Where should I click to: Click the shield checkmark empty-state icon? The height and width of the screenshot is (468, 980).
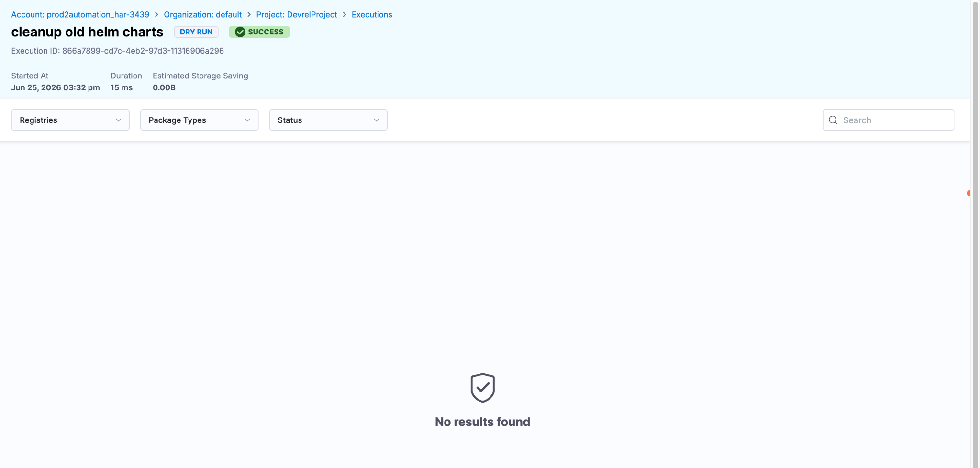click(x=482, y=388)
